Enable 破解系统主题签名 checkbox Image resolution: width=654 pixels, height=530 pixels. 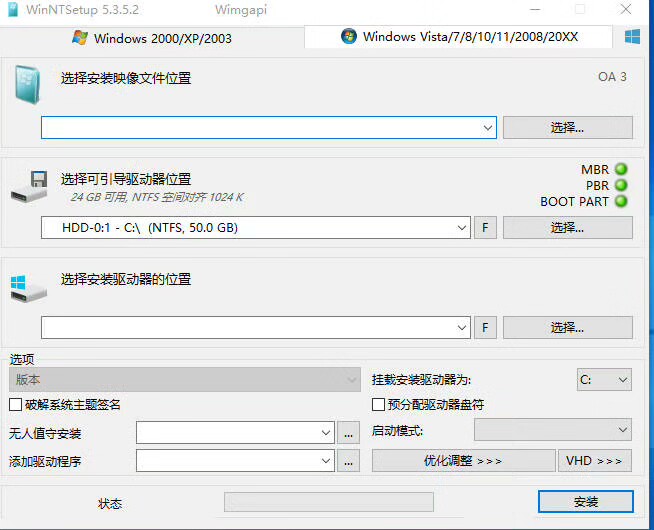click(x=15, y=404)
